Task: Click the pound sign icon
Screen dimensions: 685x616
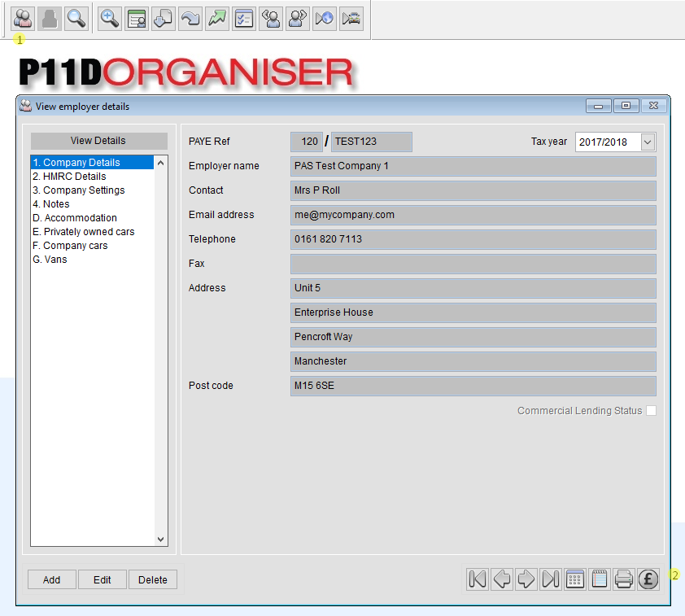Action: pos(648,579)
